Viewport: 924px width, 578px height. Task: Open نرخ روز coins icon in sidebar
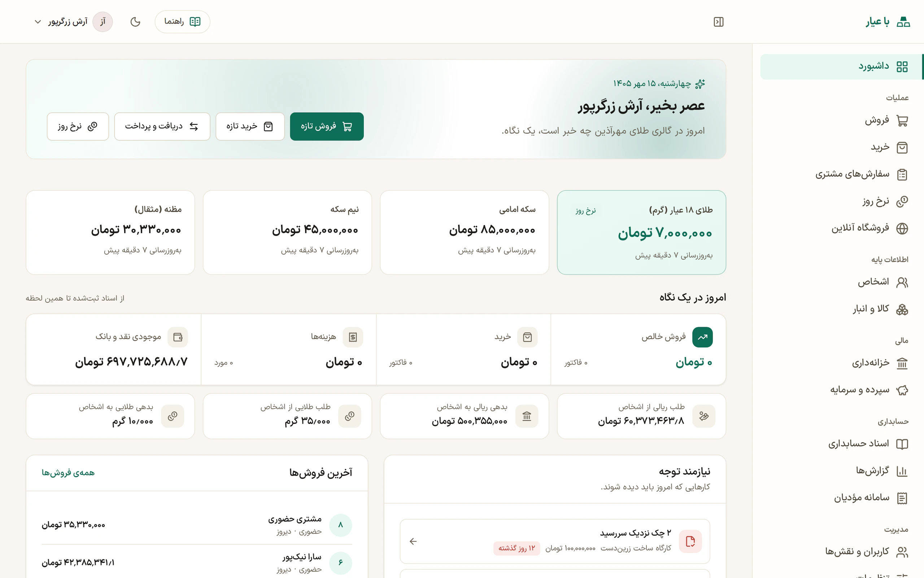902,202
